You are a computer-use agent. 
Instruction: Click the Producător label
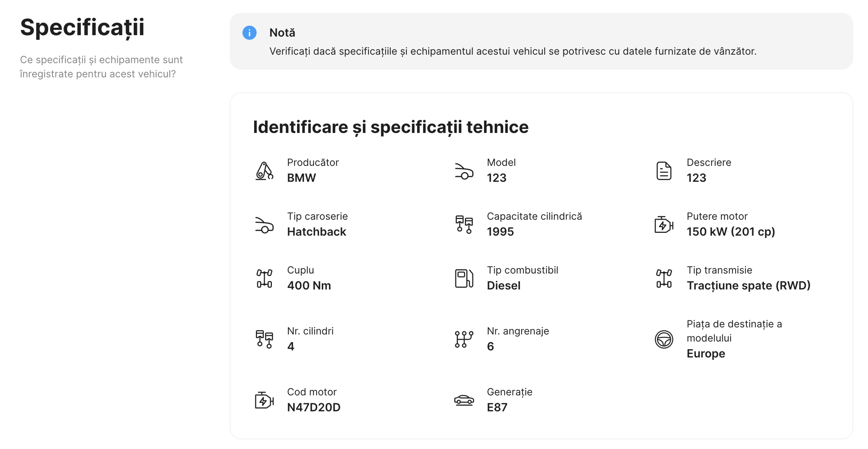(x=313, y=162)
